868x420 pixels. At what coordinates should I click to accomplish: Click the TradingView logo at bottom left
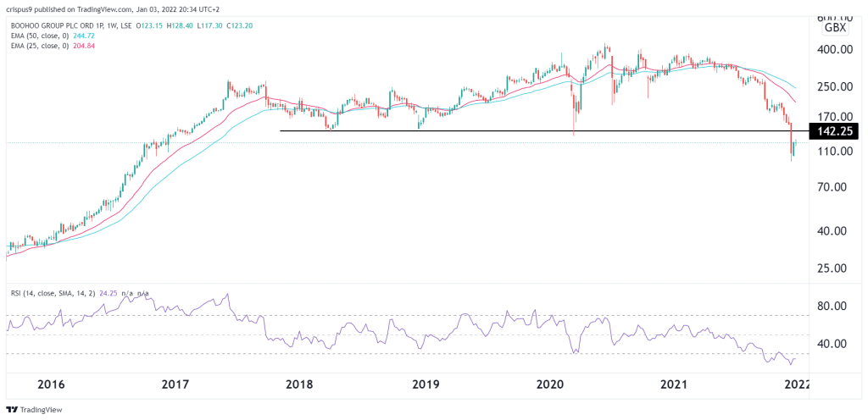(x=34, y=410)
